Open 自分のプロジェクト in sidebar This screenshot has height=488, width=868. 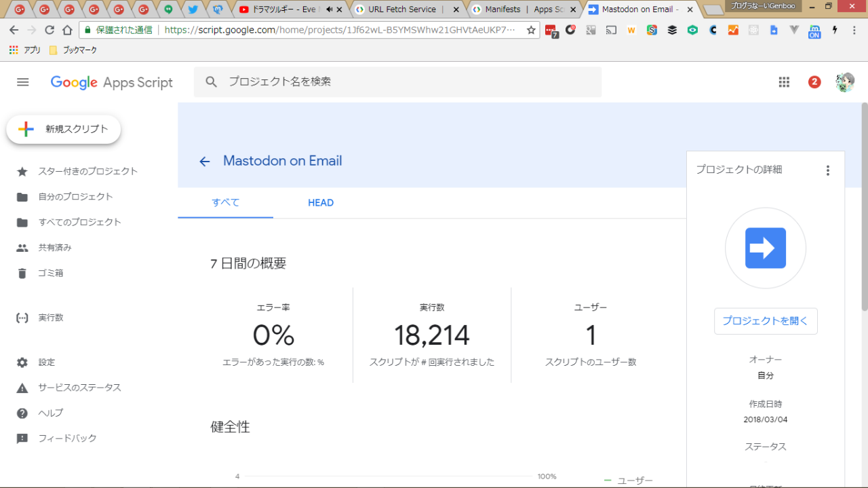click(75, 197)
